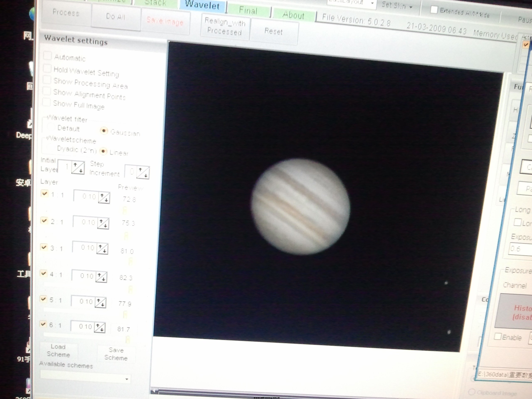532x399 pixels.
Task: Click the spinner arrows for wavelet layer 3
Action: pos(102,249)
